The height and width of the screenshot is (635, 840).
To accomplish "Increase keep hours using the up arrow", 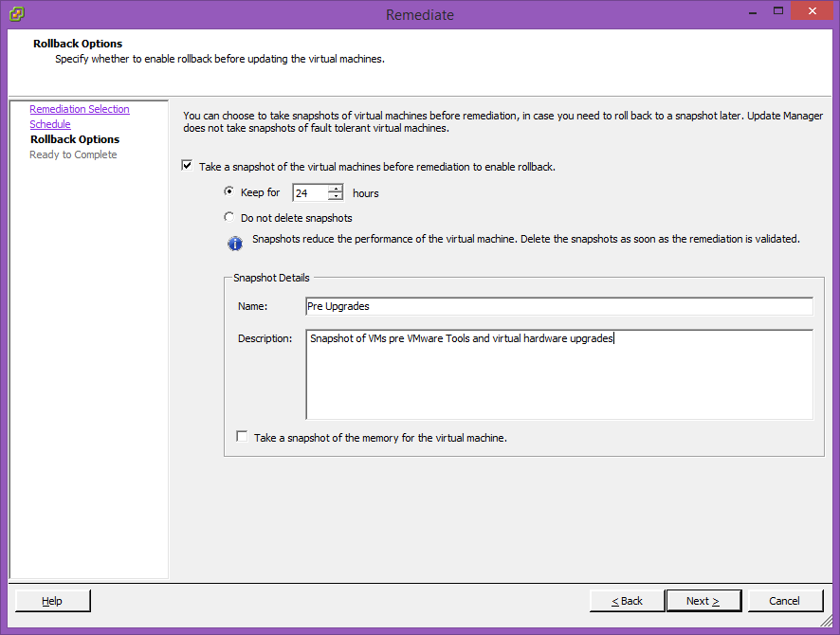I will [336, 188].
